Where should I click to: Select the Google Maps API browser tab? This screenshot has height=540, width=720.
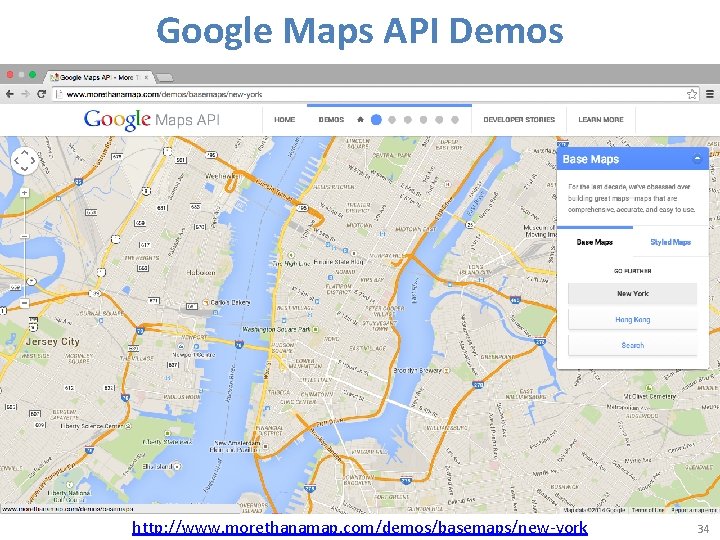click(99, 77)
